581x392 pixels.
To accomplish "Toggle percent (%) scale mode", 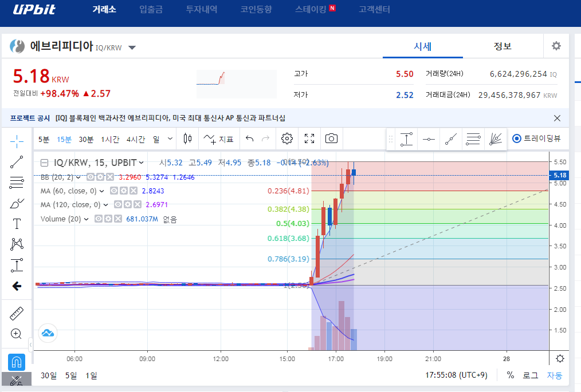I will [510, 375].
